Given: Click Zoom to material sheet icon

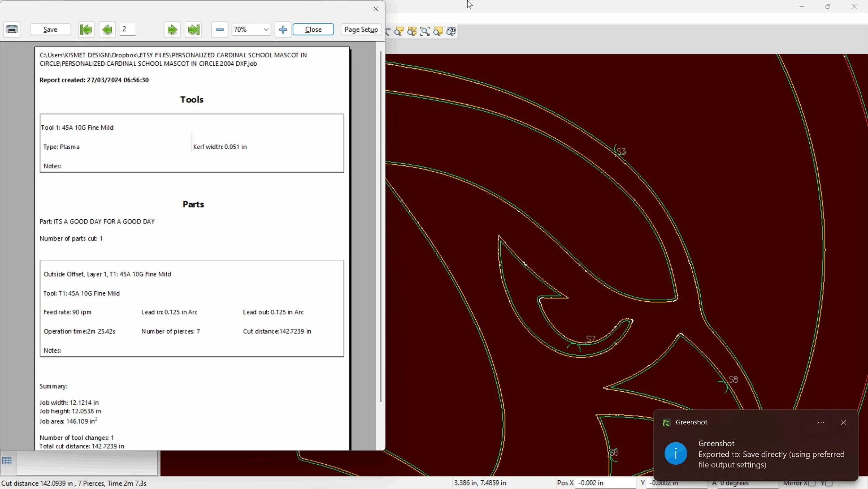Looking at the screenshot, I should coord(438,31).
